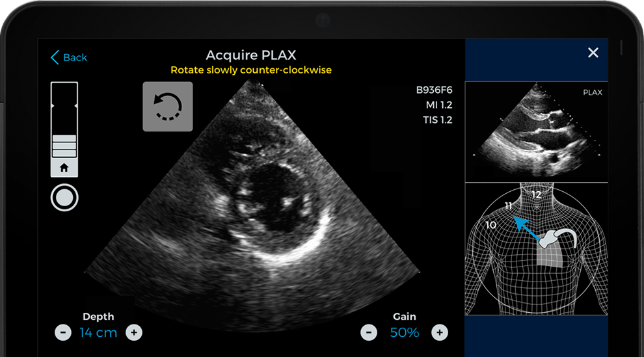
Task: Tap the 11 o'clock marker on torso
Action: click(509, 205)
